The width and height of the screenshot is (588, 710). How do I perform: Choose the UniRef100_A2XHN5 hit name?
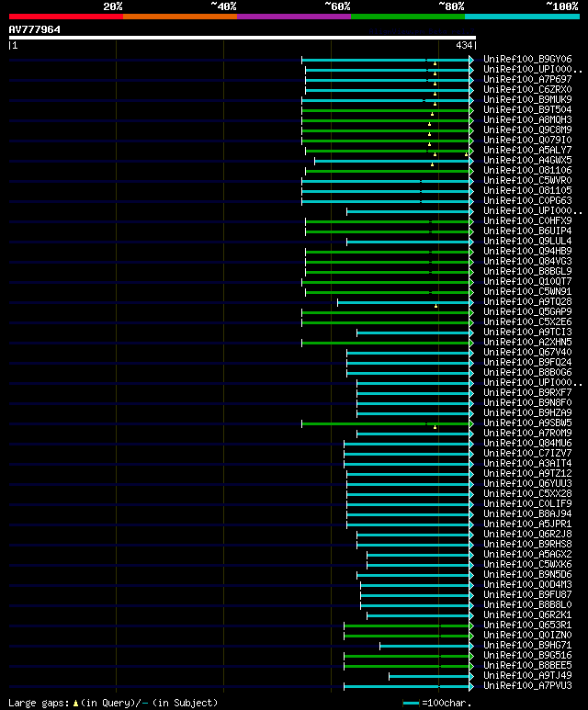527,343
